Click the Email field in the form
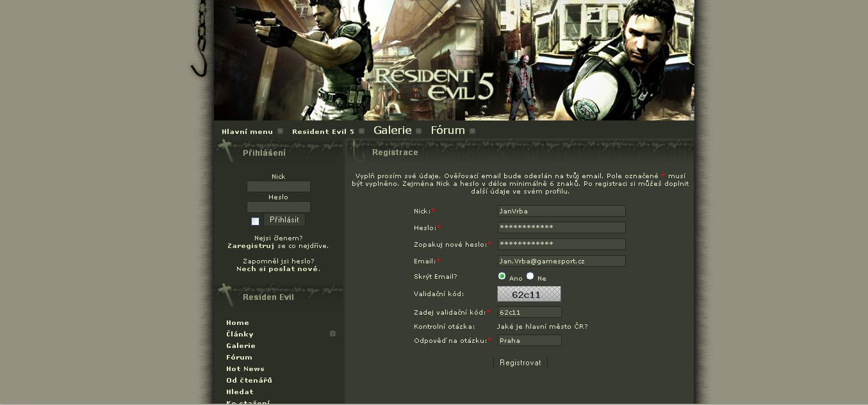868x405 pixels. pos(562,261)
